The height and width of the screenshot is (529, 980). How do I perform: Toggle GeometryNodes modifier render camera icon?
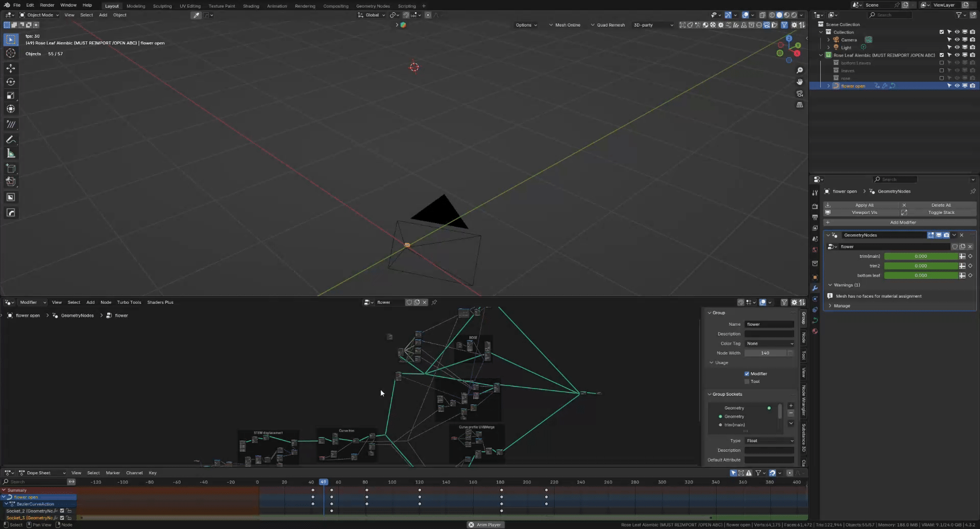pyautogui.click(x=946, y=235)
